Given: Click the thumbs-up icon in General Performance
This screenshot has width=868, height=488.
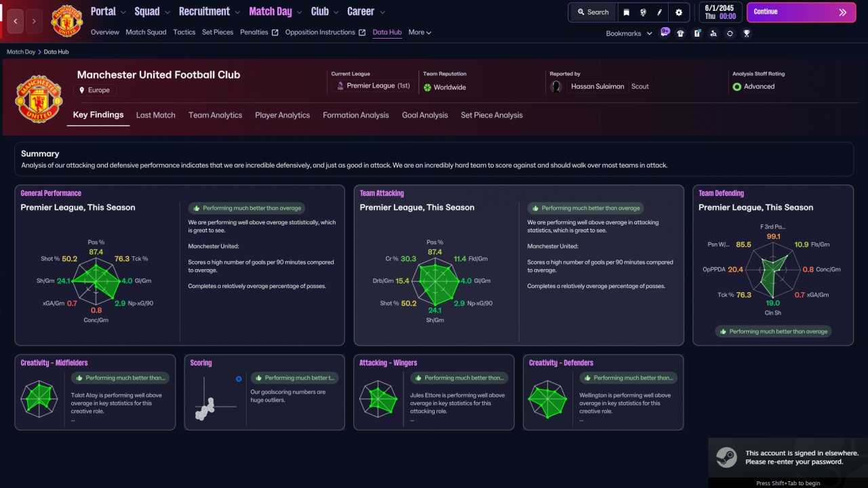Looking at the screenshot, I should pyautogui.click(x=197, y=208).
